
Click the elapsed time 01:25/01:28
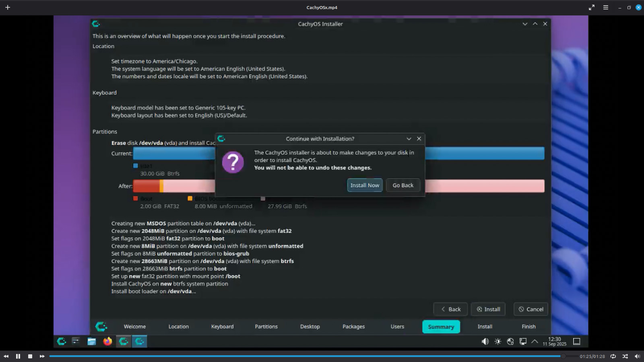592,356
